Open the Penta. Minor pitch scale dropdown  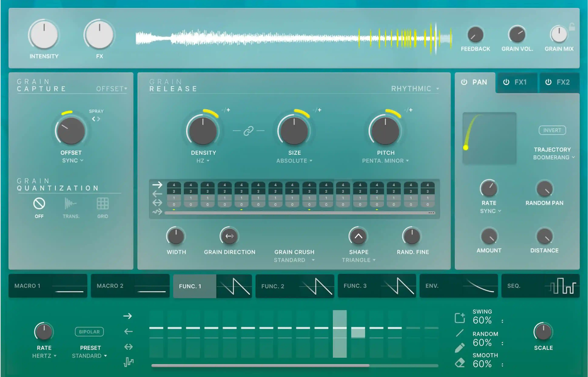click(385, 161)
